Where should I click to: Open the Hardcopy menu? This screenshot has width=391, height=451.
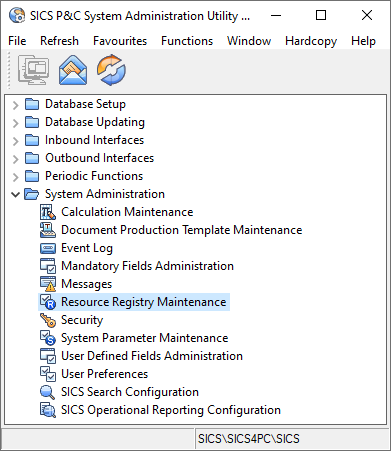click(311, 41)
